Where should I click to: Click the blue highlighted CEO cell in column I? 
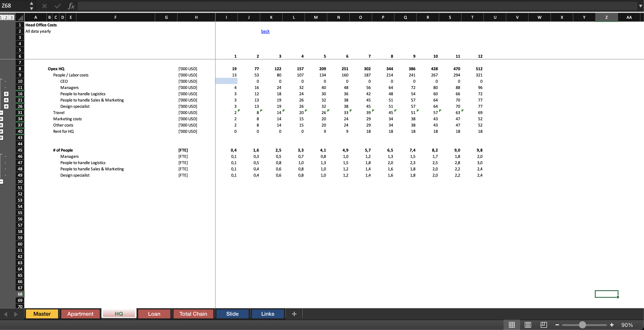[x=227, y=81]
